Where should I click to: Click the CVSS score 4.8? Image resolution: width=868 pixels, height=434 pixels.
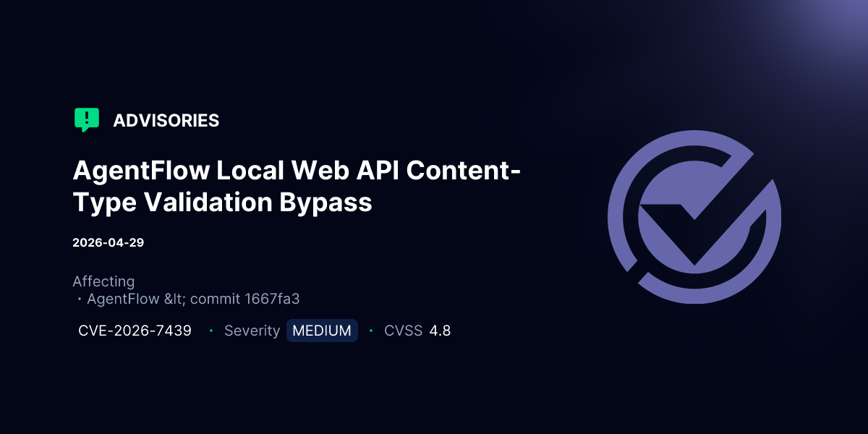440,331
